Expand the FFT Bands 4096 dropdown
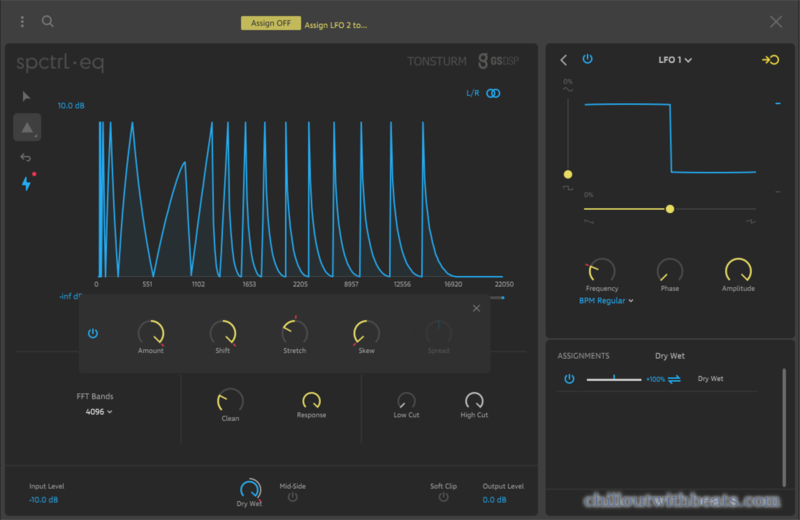Viewport: 800px width, 520px height. [x=98, y=411]
